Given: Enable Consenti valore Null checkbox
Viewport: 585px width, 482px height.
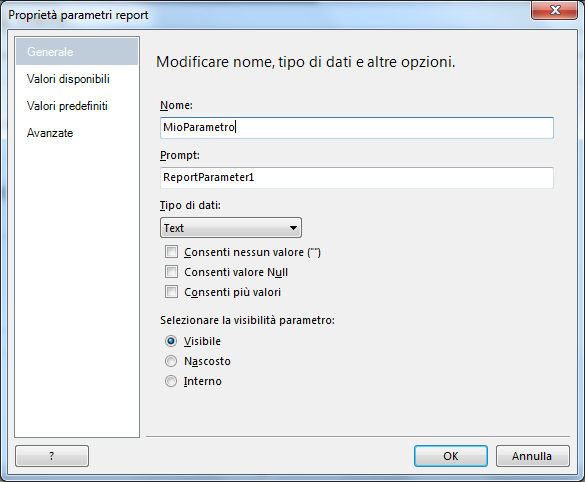Looking at the screenshot, I should pos(171,272).
